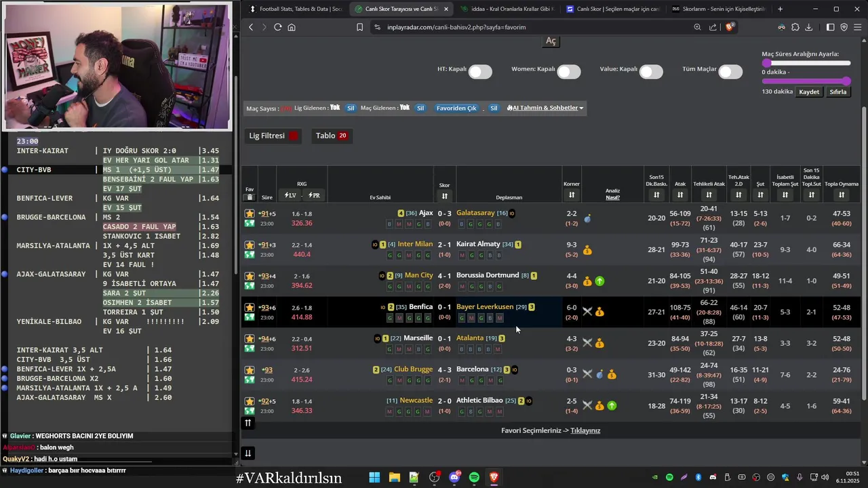This screenshot has height=488, width=868.
Task: Toggle favorite star for Man City row
Action: [x=250, y=276]
